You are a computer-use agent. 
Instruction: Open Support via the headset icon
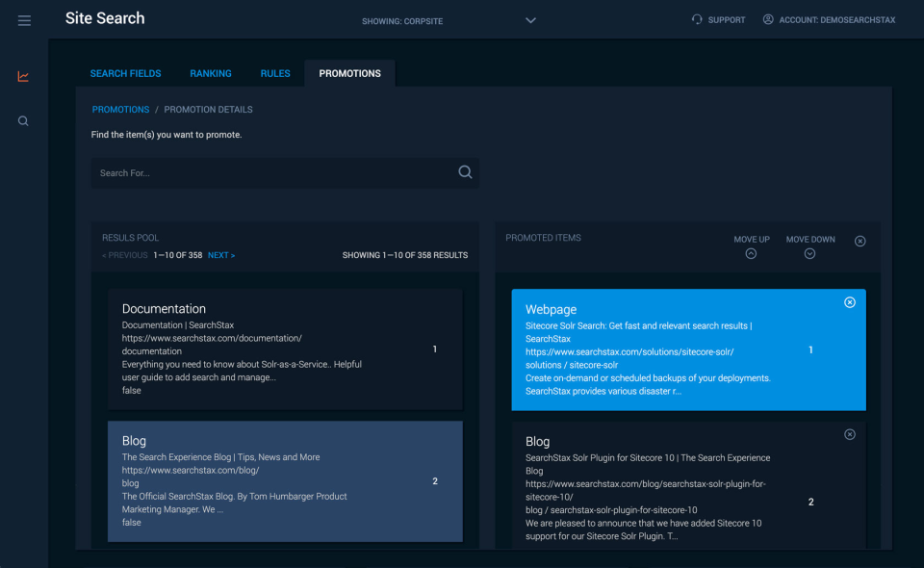pyautogui.click(x=696, y=19)
